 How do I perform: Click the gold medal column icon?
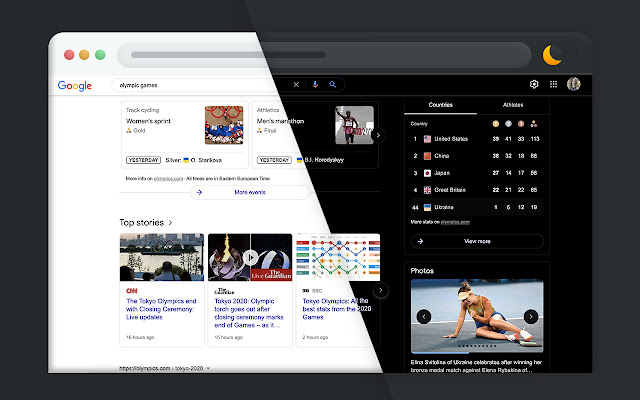496,124
